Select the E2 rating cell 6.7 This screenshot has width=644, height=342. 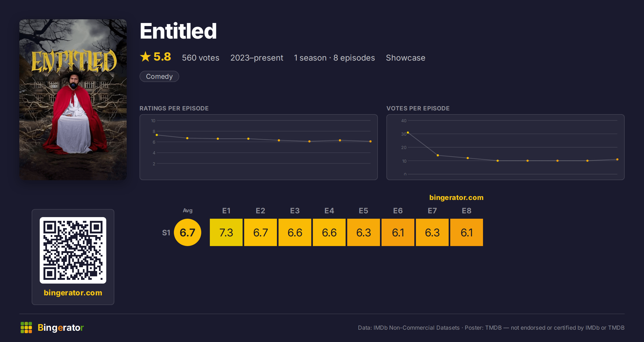tap(261, 232)
